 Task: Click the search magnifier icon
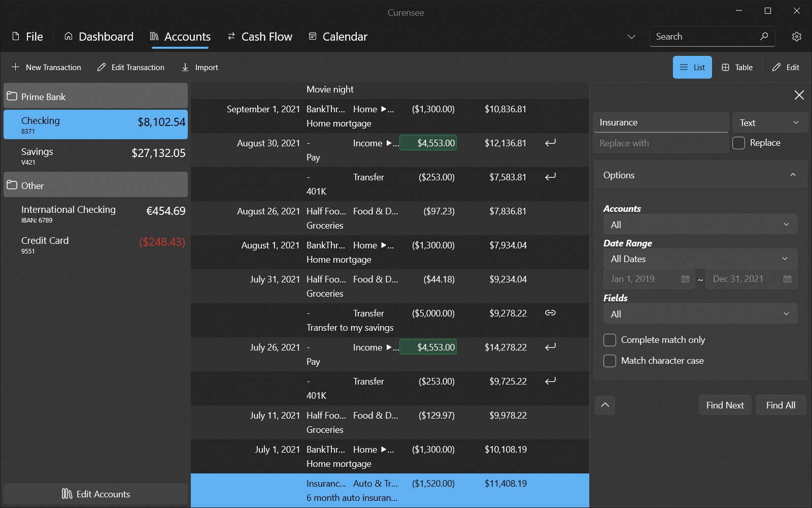click(764, 37)
